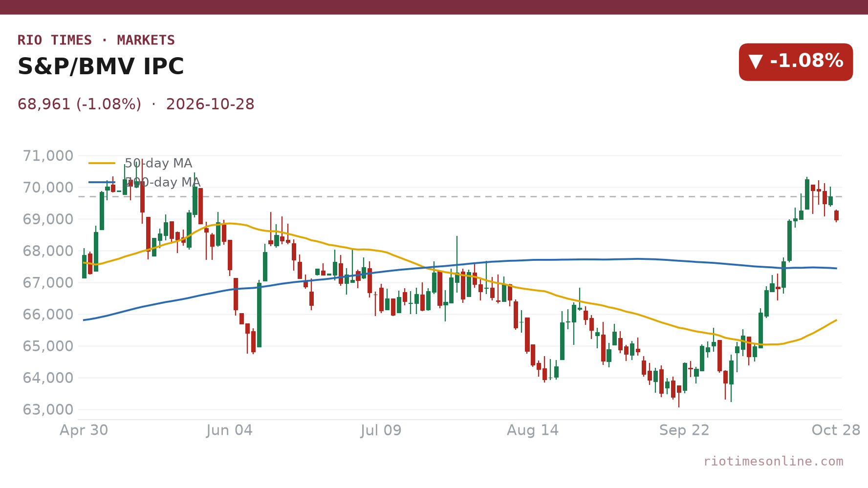Click the Oct 28 date label

[x=836, y=430]
